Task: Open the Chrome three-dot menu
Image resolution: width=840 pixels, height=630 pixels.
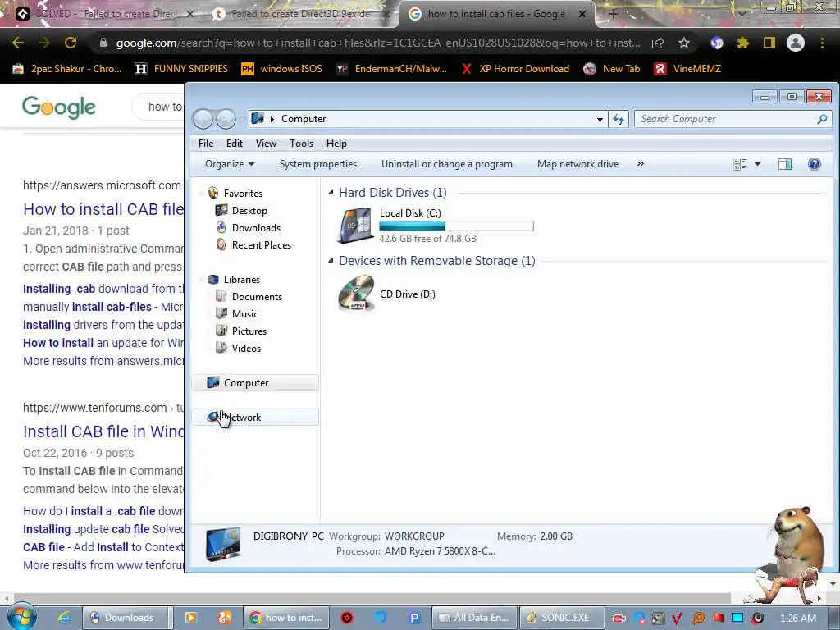Action: [822, 43]
